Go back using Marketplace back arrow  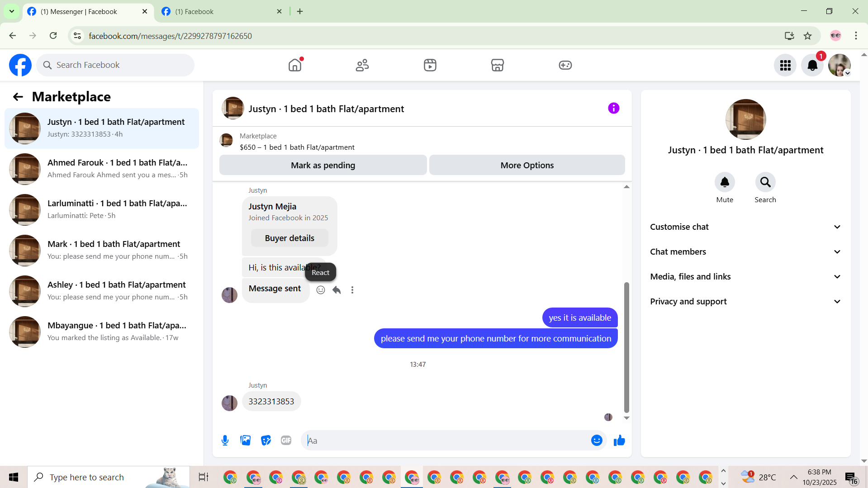(x=18, y=97)
